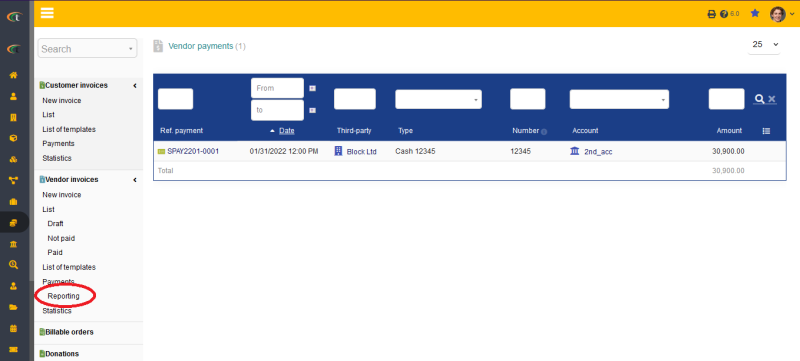
Task: Open payment SPAY2201-0001
Action: [x=193, y=151]
